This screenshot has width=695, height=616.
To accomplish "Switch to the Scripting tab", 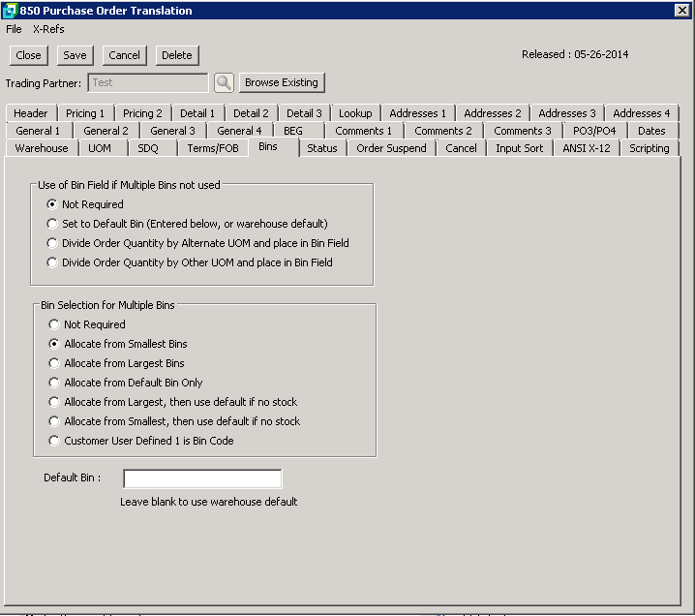I will click(649, 148).
